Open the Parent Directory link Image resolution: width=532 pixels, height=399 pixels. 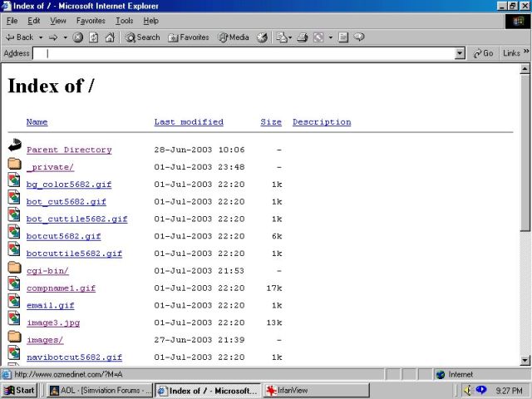point(69,150)
